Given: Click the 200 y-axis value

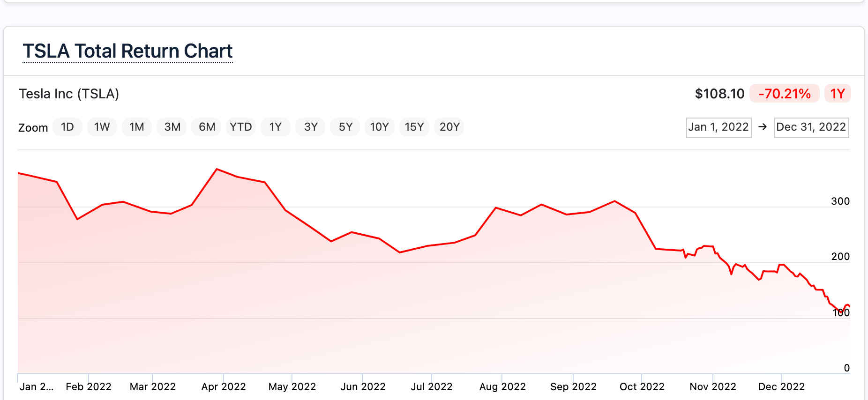Looking at the screenshot, I should click(x=840, y=257).
